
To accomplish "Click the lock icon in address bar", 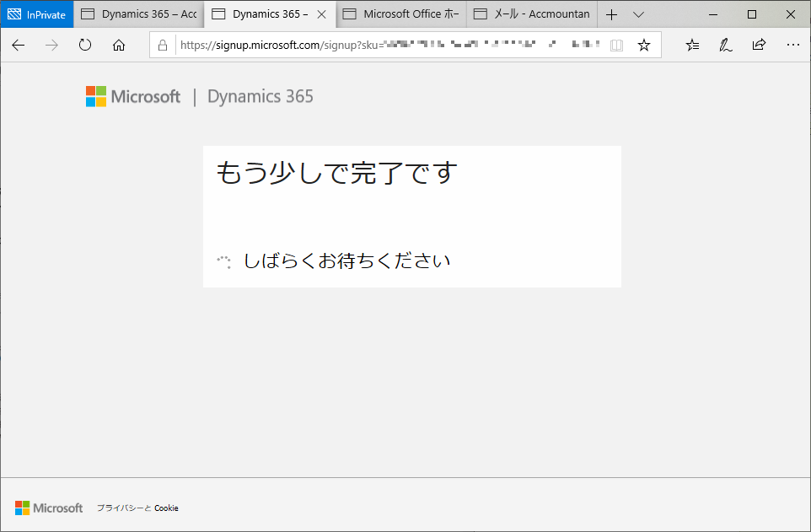I will [163, 46].
